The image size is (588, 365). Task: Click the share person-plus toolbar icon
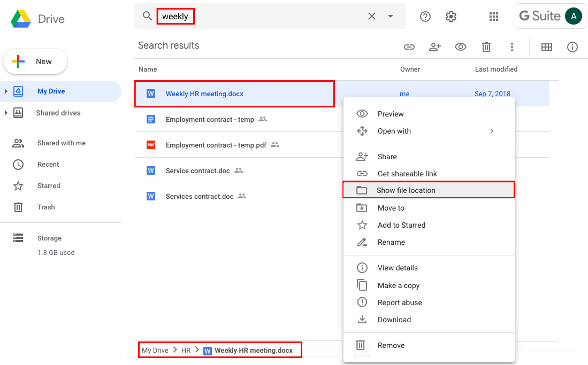[x=434, y=47]
